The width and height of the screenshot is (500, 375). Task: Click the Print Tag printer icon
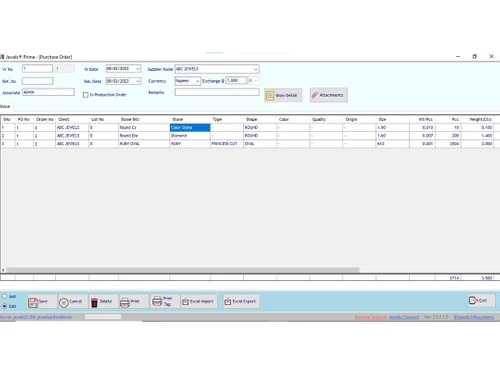(157, 301)
